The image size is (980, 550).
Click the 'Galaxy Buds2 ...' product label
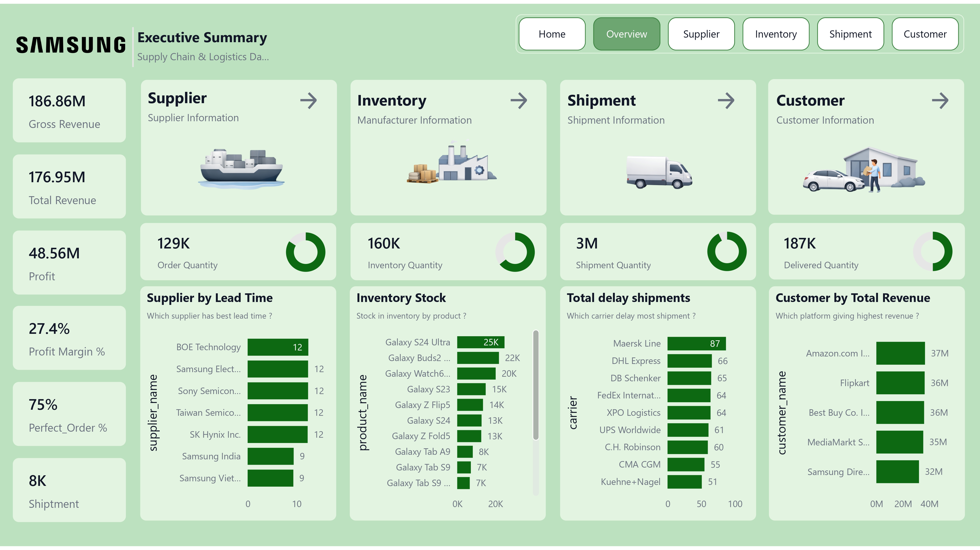click(x=419, y=358)
